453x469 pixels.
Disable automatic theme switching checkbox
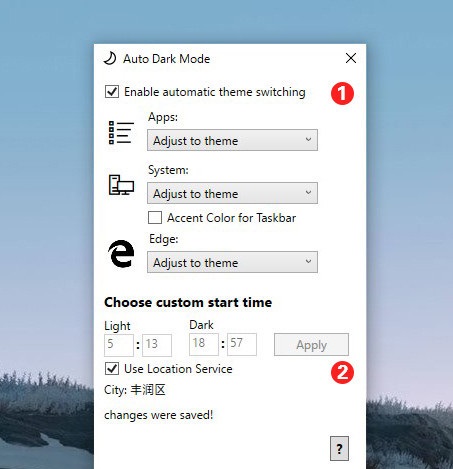pyautogui.click(x=112, y=91)
